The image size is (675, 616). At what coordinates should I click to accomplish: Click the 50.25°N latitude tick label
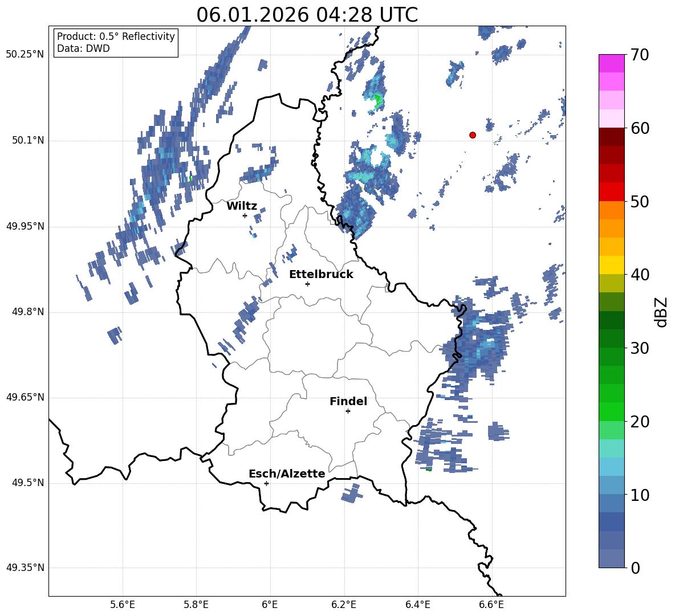coord(25,55)
